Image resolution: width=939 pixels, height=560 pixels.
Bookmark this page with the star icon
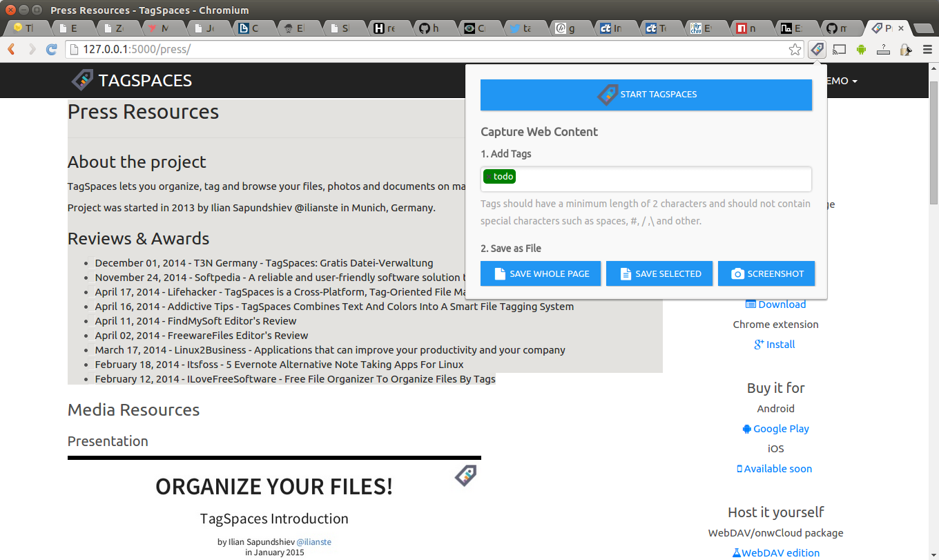(795, 49)
